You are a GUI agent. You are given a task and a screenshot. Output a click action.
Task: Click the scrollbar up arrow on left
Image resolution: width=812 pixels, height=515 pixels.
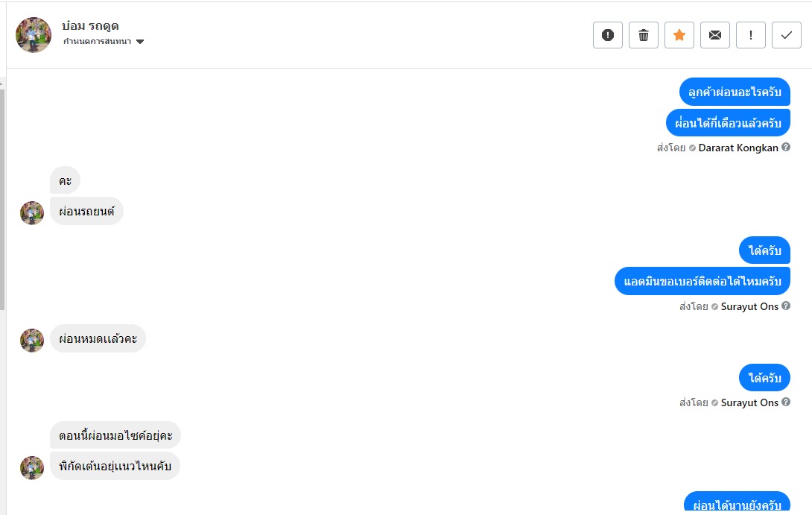tap(2, 83)
